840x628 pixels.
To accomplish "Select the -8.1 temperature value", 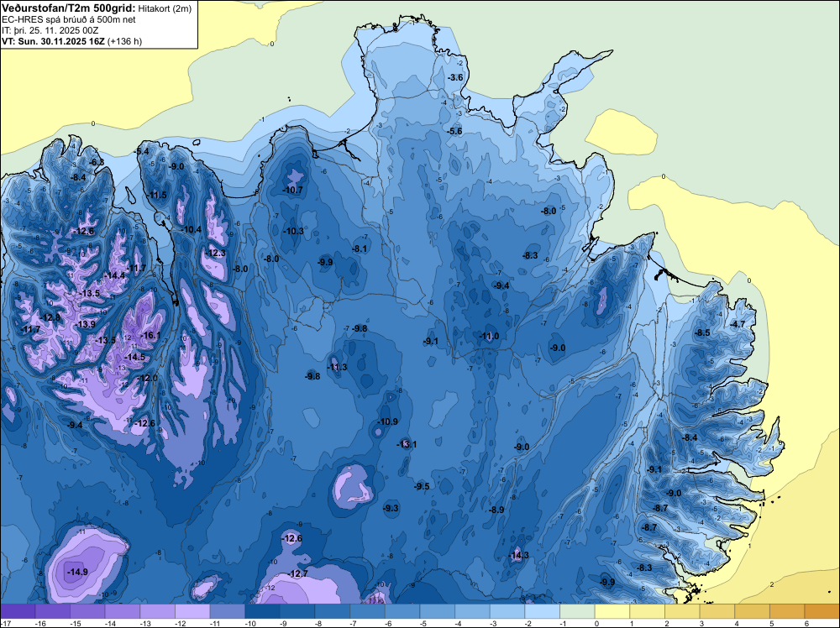I will tap(360, 249).
